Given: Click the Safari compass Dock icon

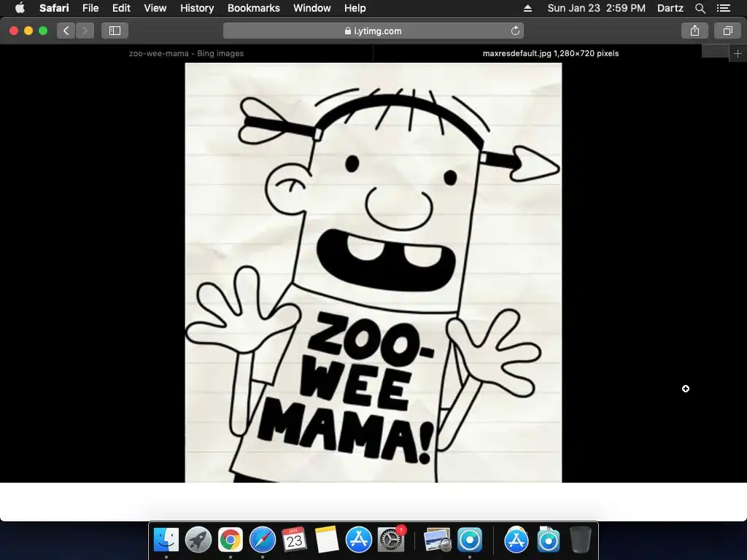Looking at the screenshot, I should point(263,540).
